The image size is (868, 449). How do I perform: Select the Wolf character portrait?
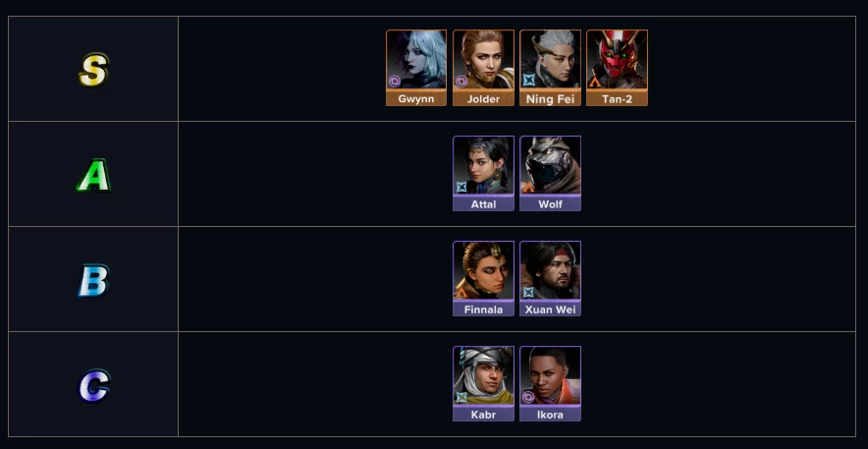pos(550,166)
